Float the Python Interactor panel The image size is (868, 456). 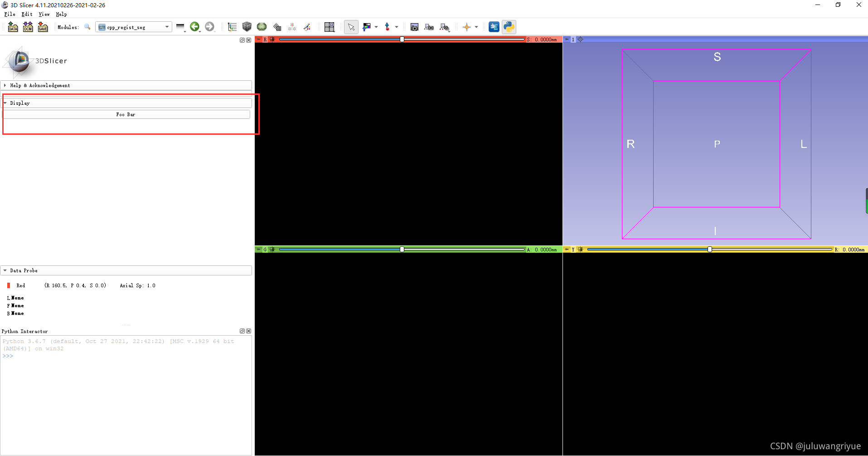coord(242,331)
